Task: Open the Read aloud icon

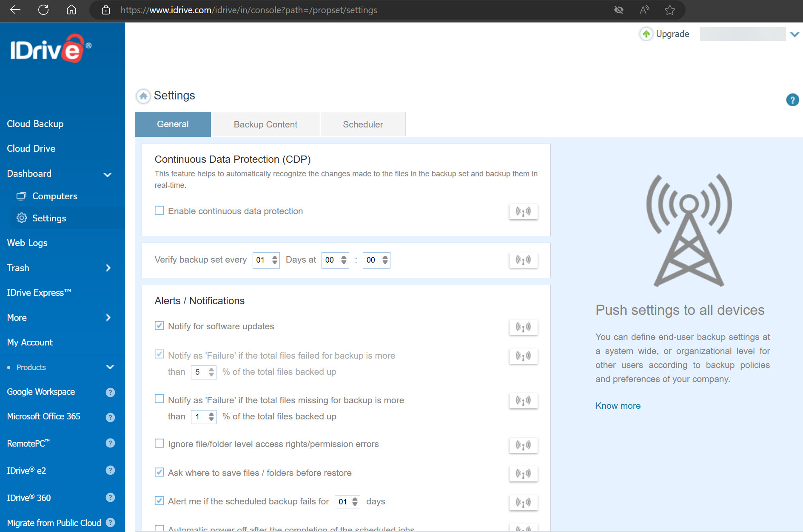Action: pos(644,10)
